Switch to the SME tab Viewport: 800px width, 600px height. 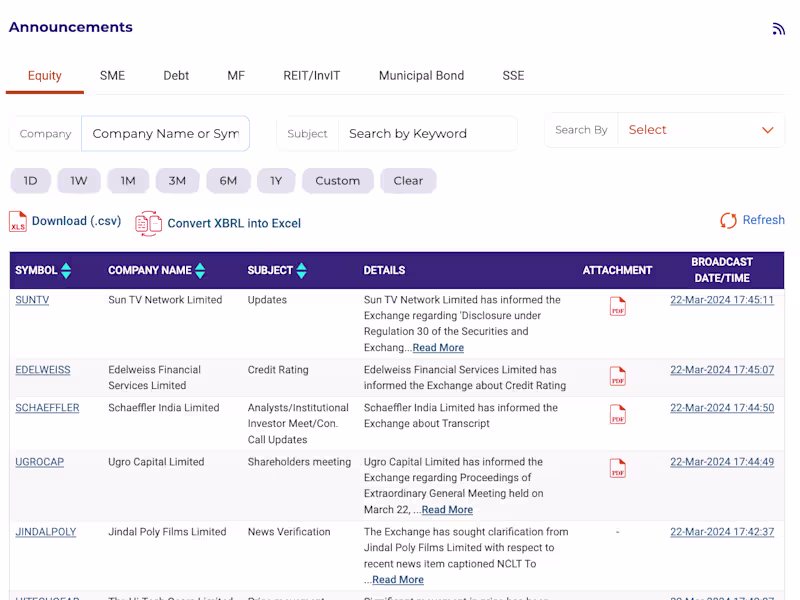coord(112,76)
